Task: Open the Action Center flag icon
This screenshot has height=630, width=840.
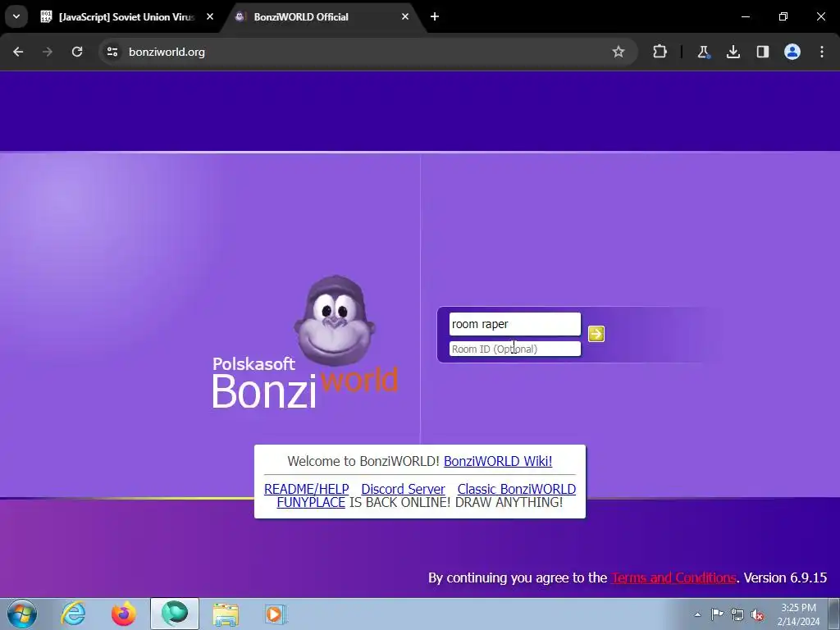Action: (x=717, y=614)
